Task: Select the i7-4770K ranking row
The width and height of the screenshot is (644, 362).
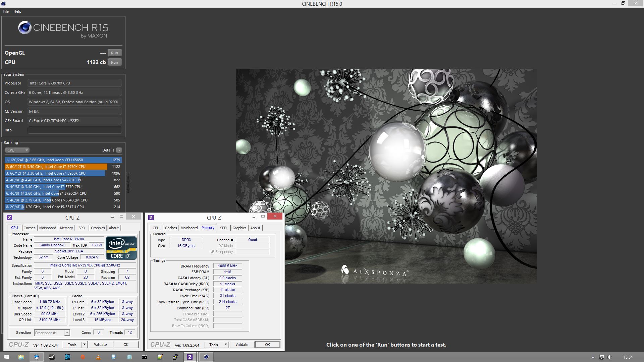Action: click(x=63, y=180)
